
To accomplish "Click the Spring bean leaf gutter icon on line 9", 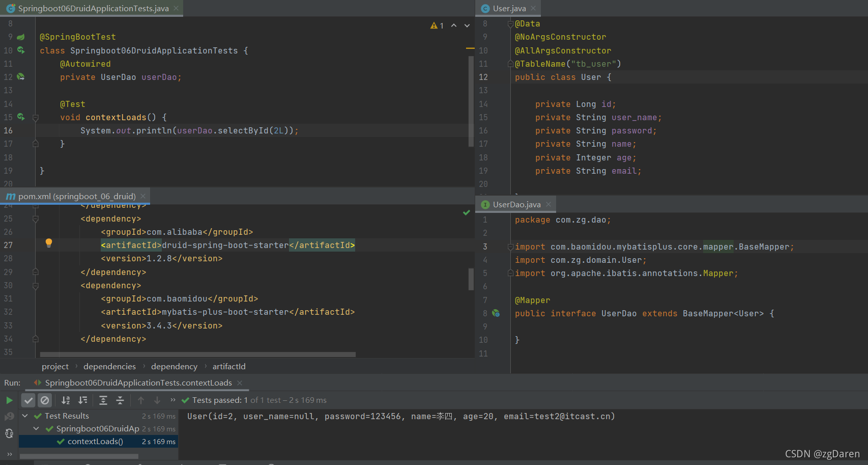I will [21, 37].
